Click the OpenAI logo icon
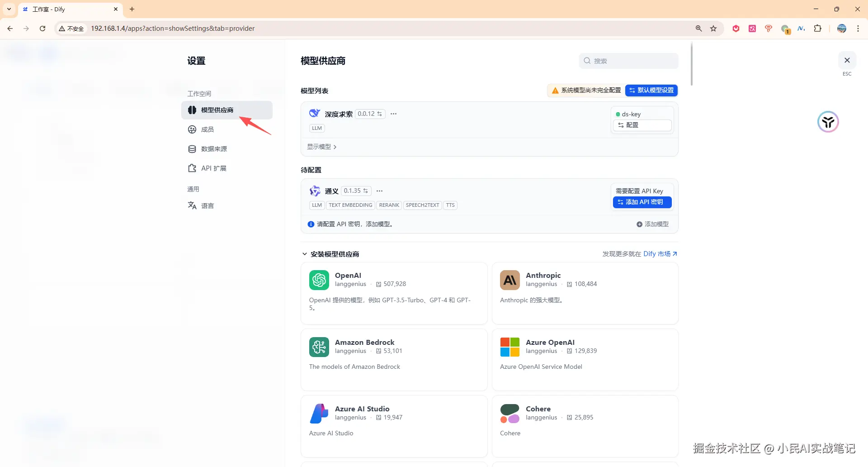868x467 pixels. point(319,280)
